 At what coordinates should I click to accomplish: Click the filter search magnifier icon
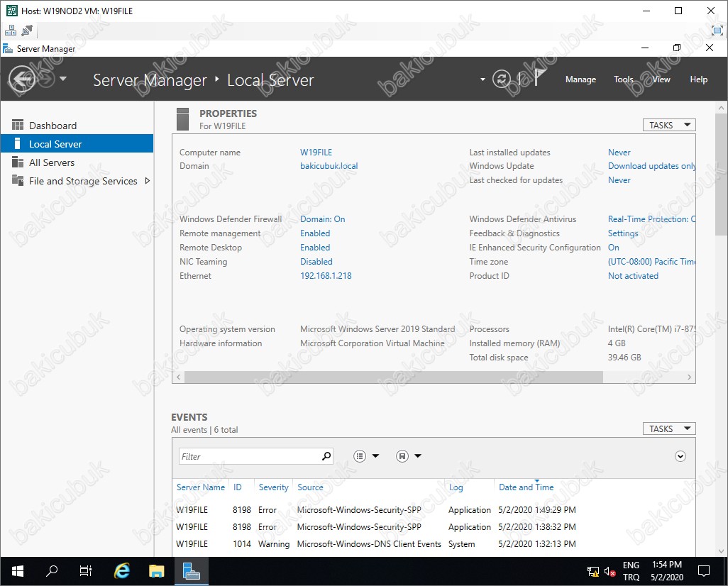tap(326, 456)
